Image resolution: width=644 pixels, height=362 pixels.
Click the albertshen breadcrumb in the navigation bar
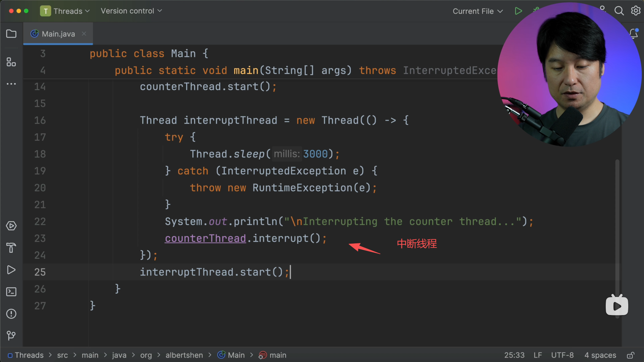pos(184,355)
